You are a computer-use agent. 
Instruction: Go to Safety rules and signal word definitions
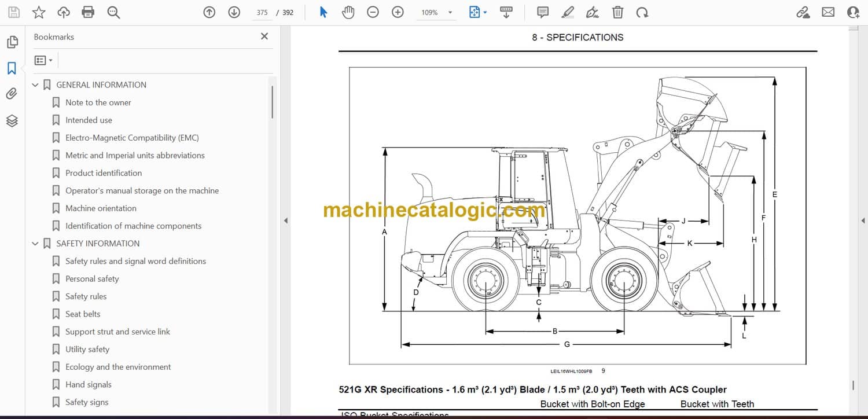tap(135, 262)
